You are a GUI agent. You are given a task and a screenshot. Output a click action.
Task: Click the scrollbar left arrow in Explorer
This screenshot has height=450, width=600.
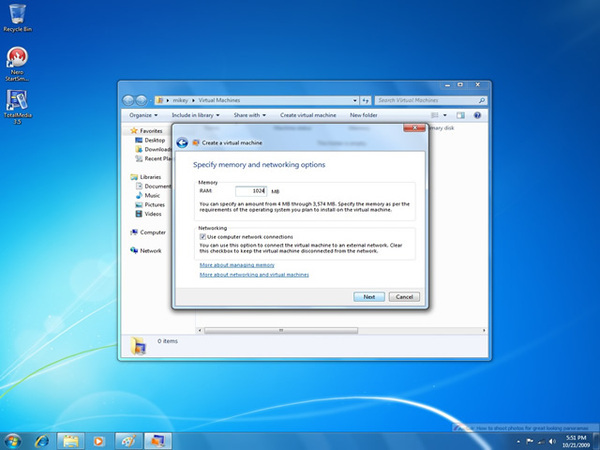click(x=200, y=330)
